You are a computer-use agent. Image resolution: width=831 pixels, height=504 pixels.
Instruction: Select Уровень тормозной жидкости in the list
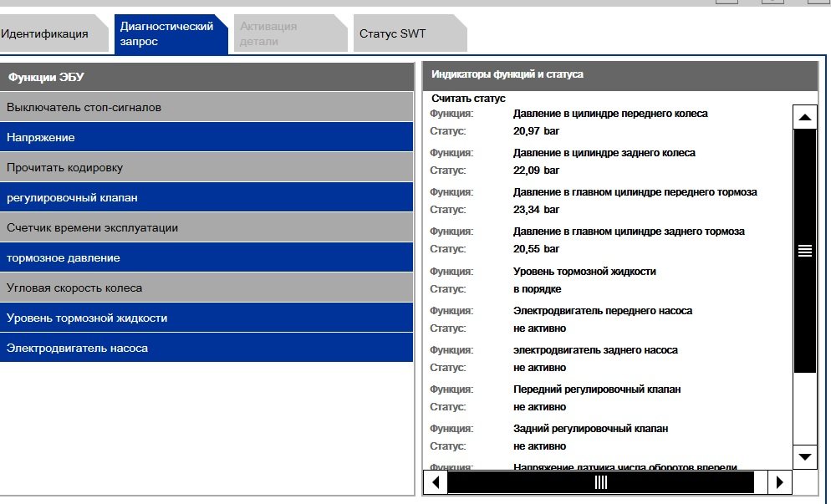(206, 318)
